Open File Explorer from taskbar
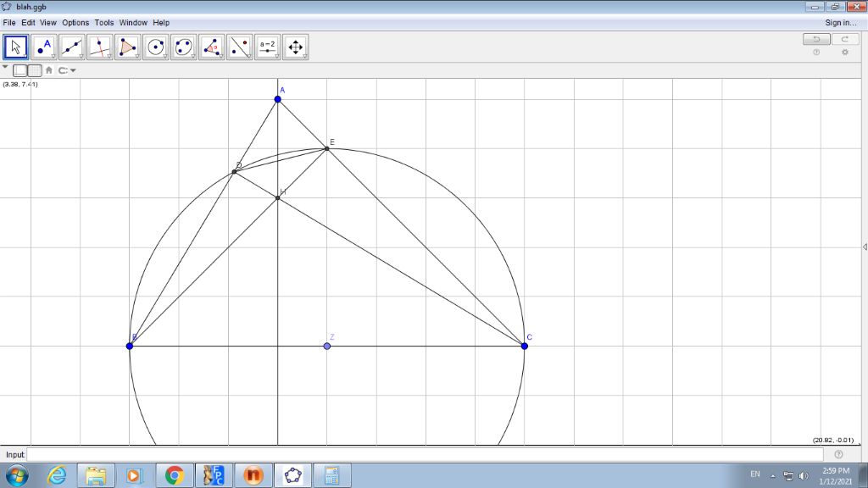This screenshot has height=488, width=868. click(x=96, y=475)
